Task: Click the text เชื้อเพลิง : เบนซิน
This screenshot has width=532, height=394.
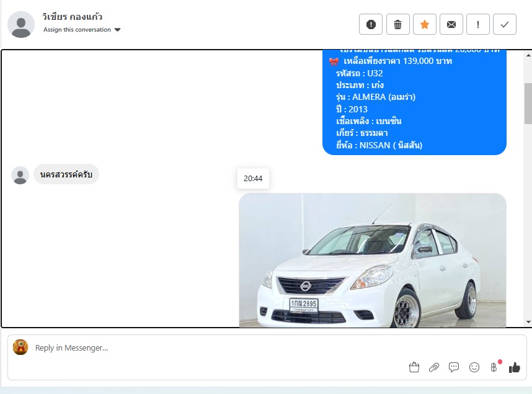Action: [x=369, y=121]
